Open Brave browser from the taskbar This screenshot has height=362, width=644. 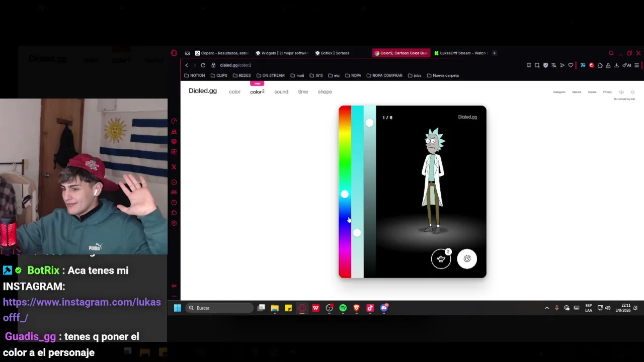[x=356, y=308]
